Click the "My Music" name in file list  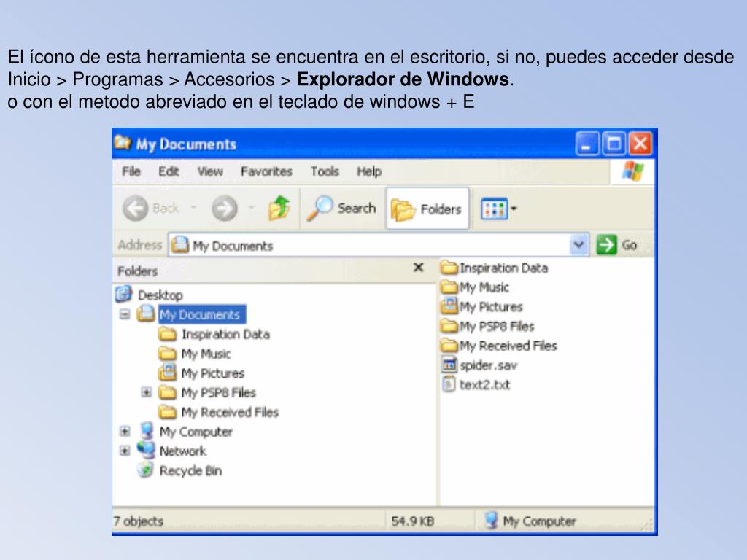pos(484,287)
